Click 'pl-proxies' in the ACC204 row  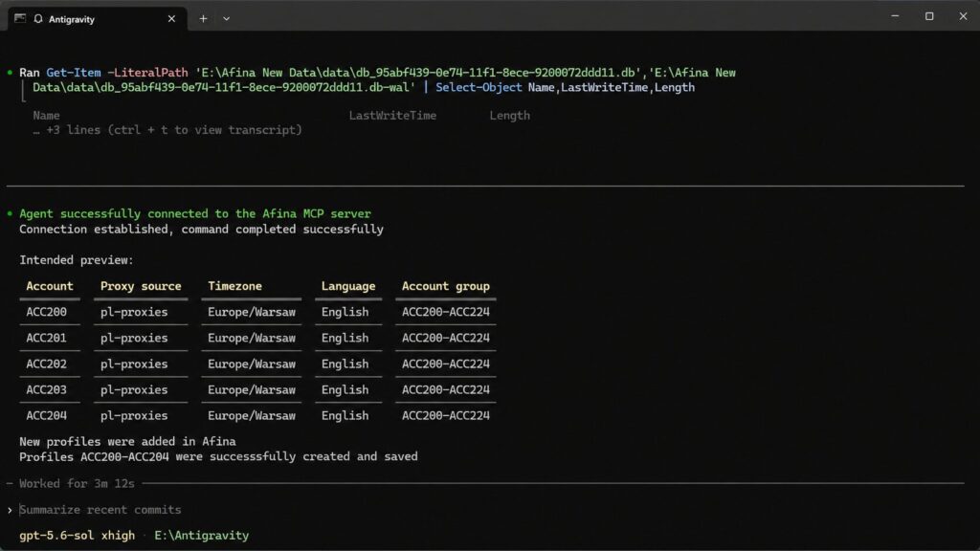coord(134,415)
